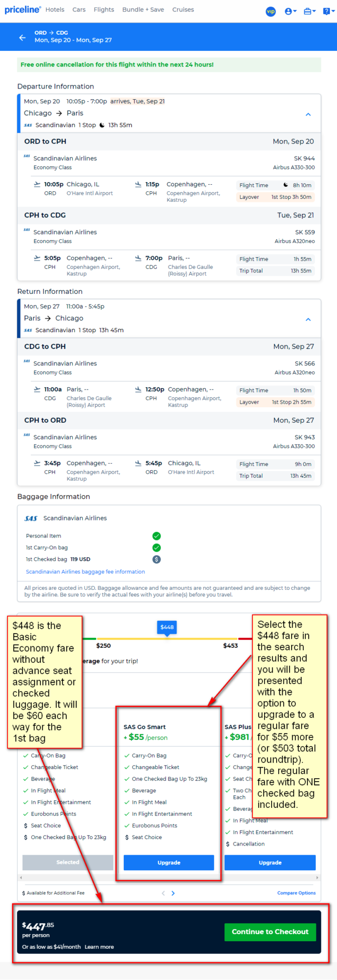Image resolution: width=337 pixels, height=980 pixels.
Task: Open the VIP badge icon
Action: click(271, 11)
